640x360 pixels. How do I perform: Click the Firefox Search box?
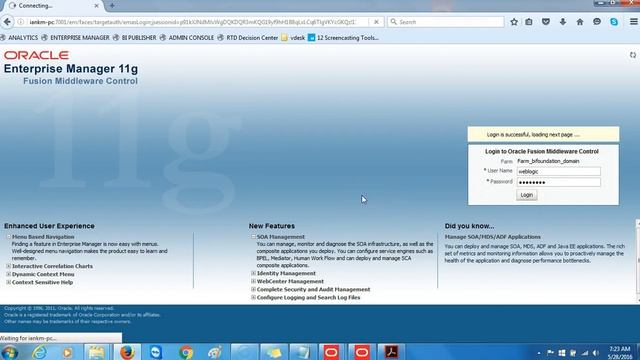pyautogui.click(x=446, y=22)
